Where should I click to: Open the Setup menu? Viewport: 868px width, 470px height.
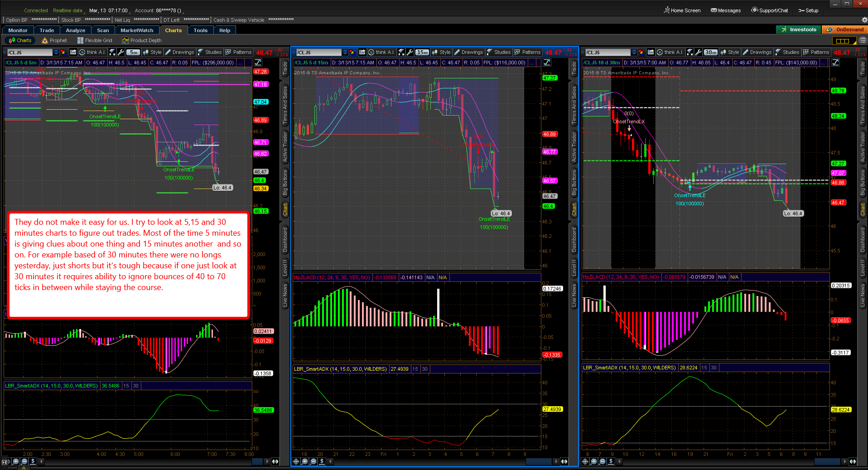[x=808, y=10]
